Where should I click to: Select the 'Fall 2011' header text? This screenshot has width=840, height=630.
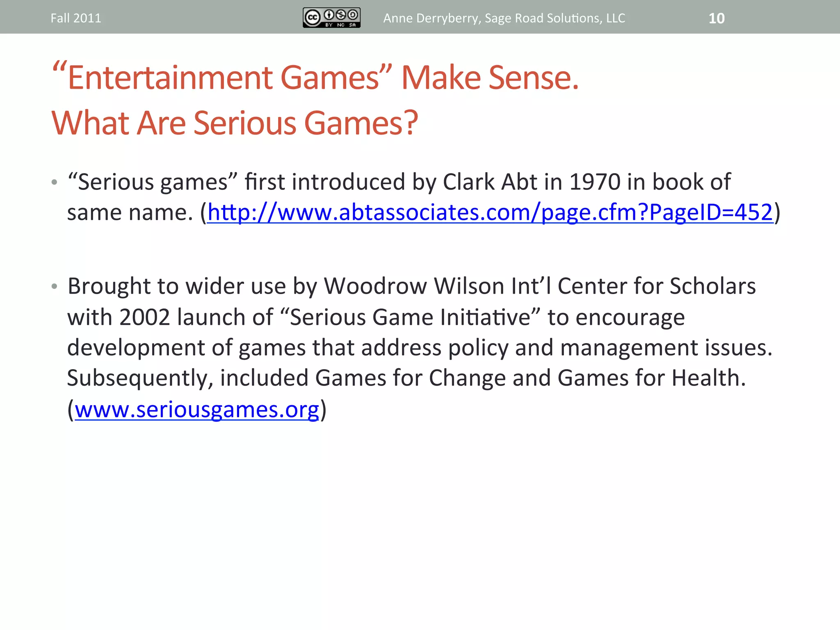76,18
